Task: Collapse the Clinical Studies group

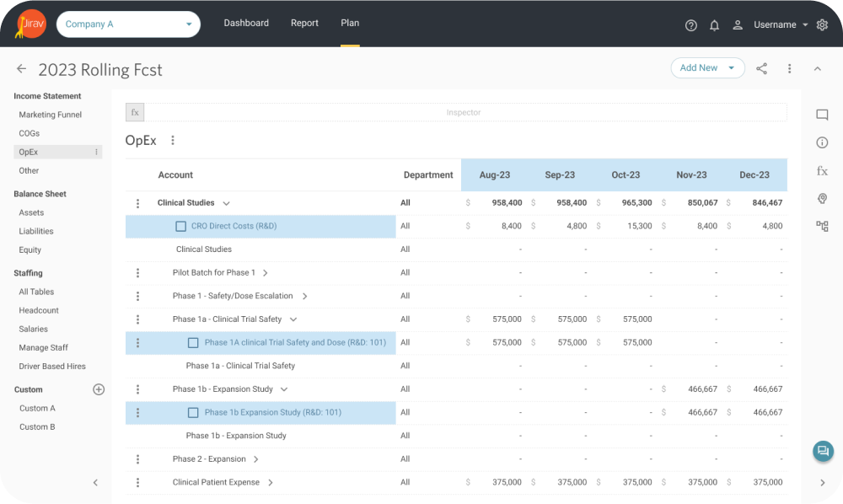Action: coord(226,203)
